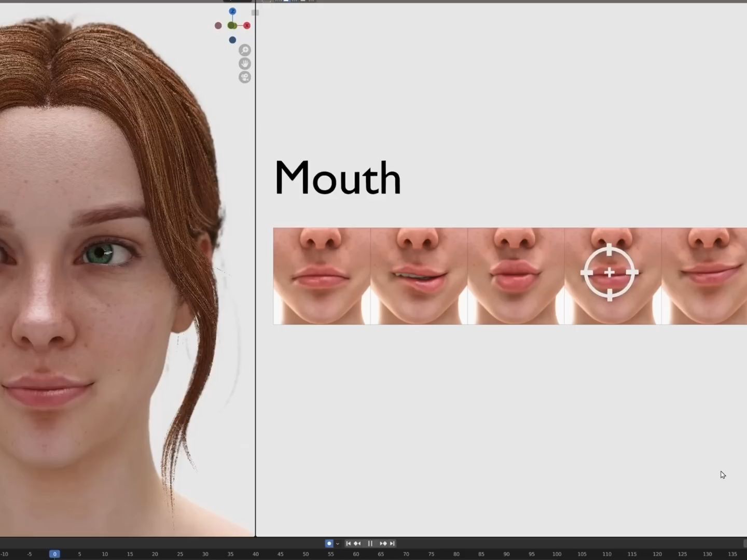Open the auto keyframing dropdown arrow
747x560 pixels.
click(x=338, y=543)
